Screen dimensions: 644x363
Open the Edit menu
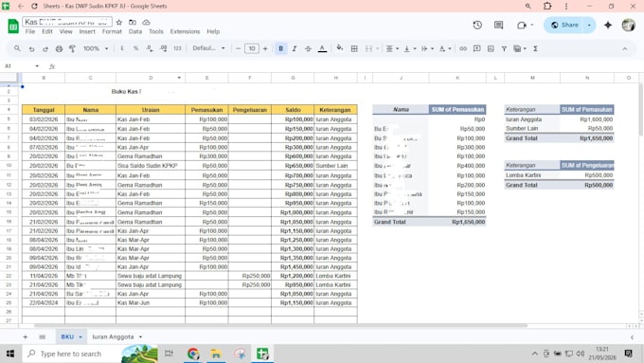click(47, 31)
